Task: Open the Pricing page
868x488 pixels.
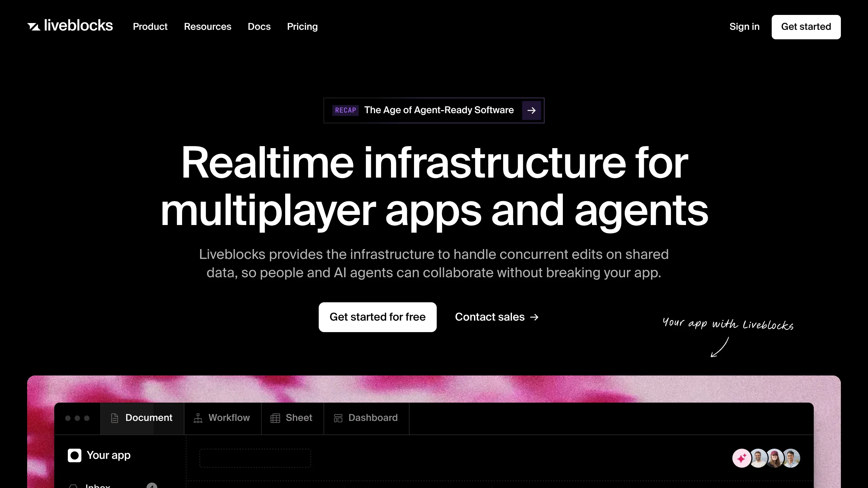Action: click(302, 27)
